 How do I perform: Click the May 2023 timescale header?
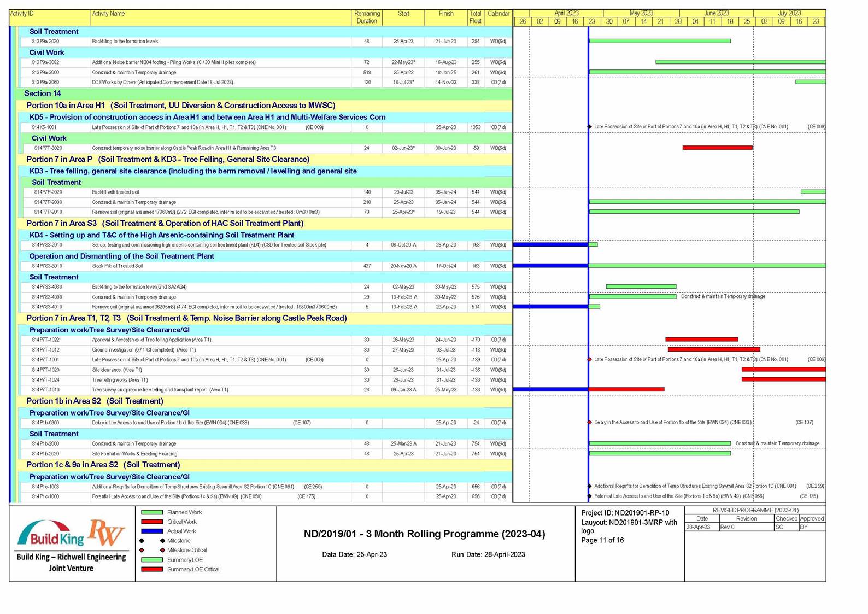[x=641, y=13]
